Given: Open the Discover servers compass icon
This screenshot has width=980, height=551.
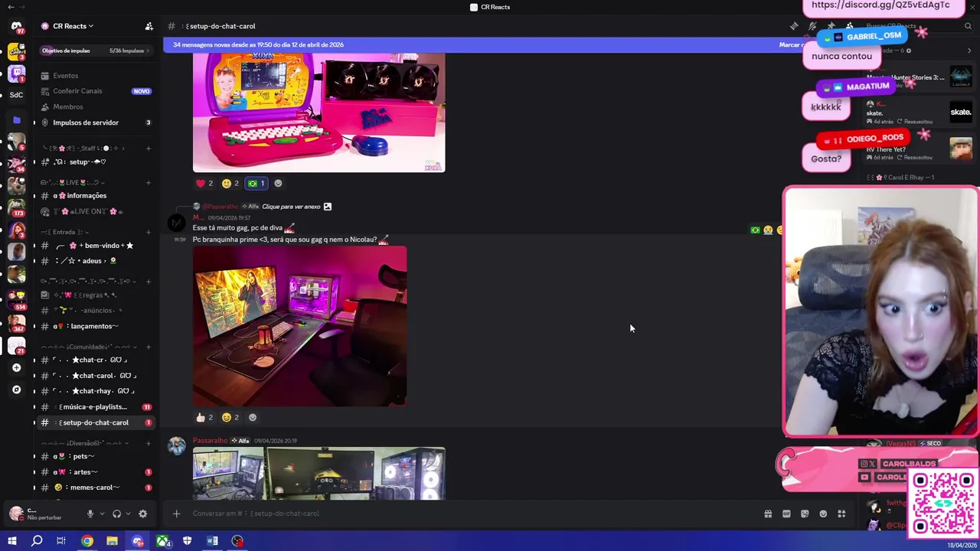Looking at the screenshot, I should [x=16, y=390].
